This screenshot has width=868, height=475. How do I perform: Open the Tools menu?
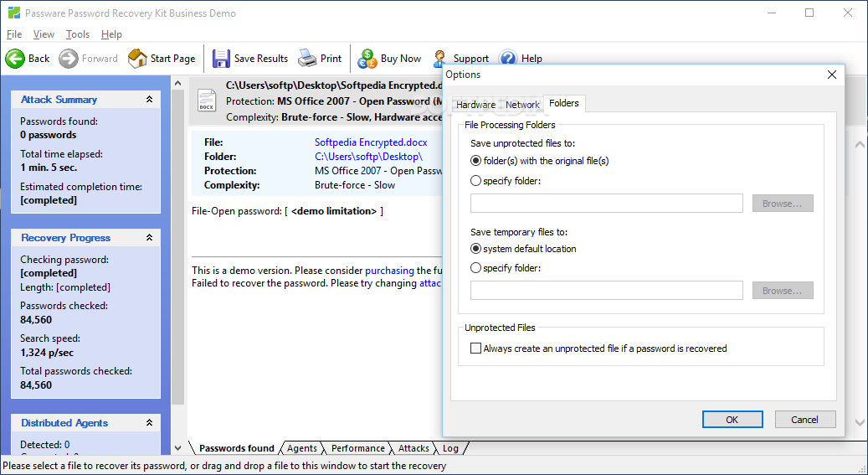coord(78,34)
